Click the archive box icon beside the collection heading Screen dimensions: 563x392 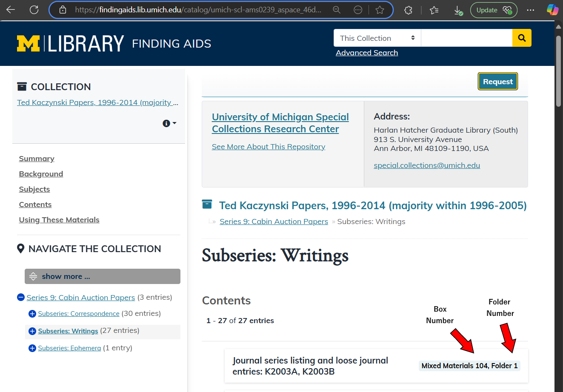pyautogui.click(x=207, y=205)
